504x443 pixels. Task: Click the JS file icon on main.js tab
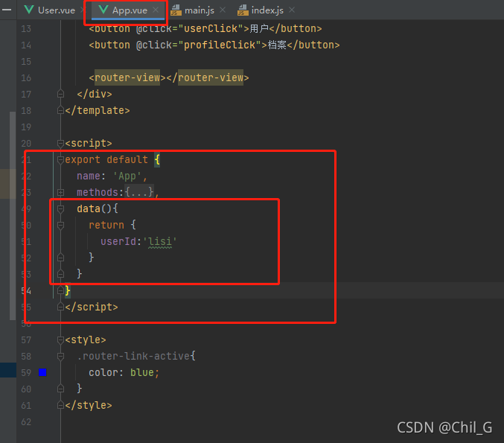coord(176,10)
